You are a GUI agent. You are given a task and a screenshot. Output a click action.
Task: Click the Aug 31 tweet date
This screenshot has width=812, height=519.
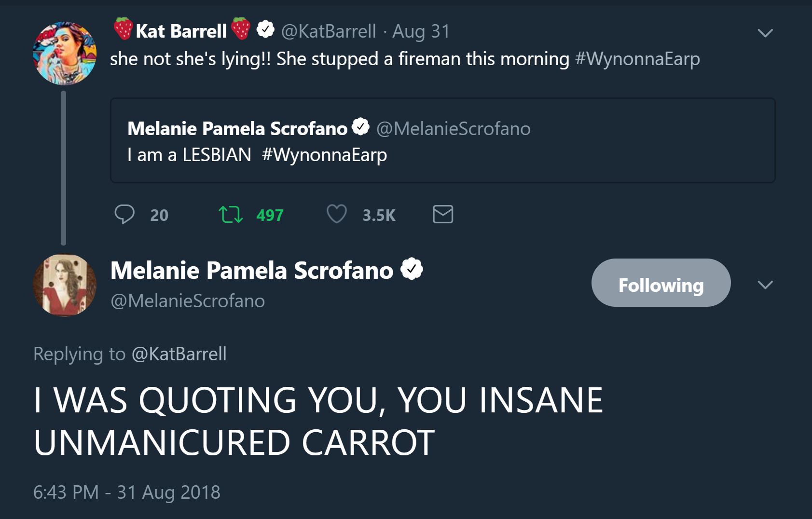click(x=421, y=31)
